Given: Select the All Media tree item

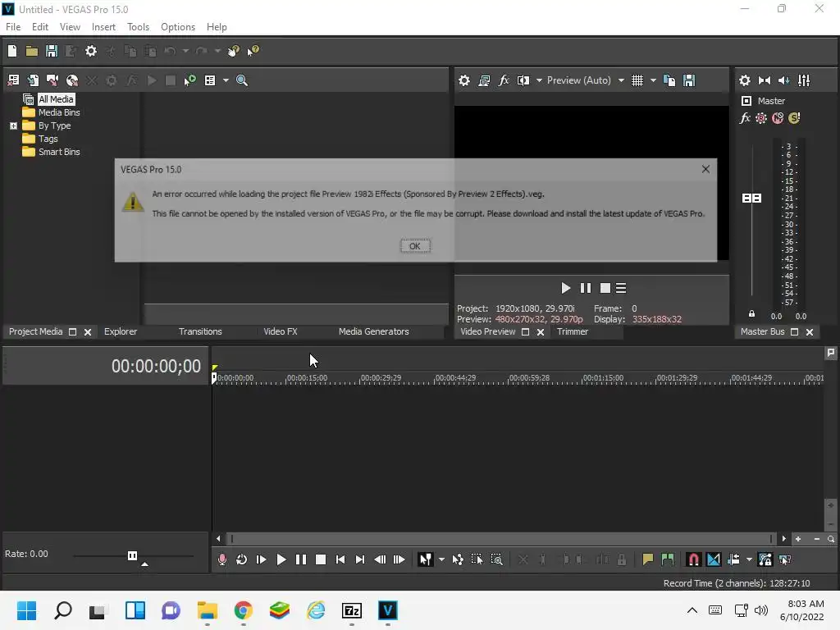Looking at the screenshot, I should [56, 99].
